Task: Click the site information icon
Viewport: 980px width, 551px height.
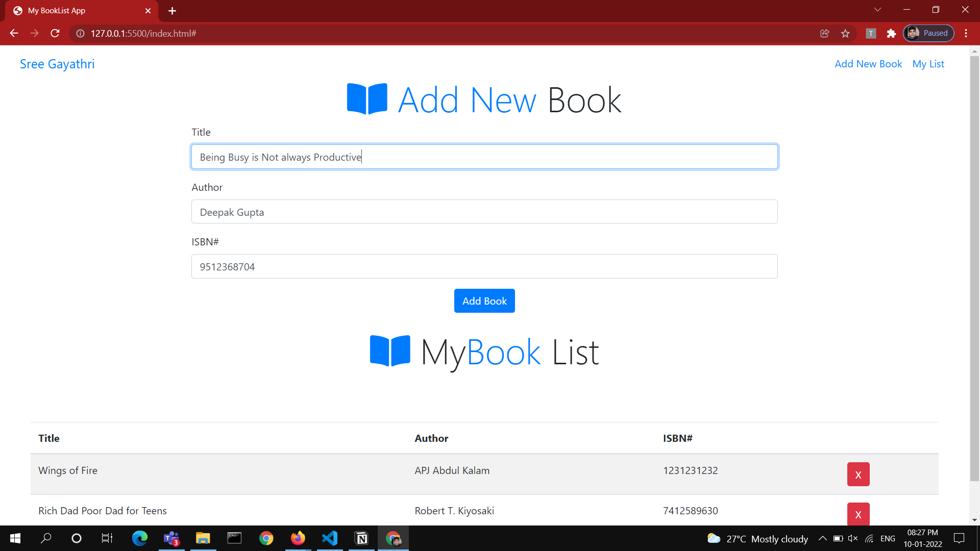Action: click(80, 34)
